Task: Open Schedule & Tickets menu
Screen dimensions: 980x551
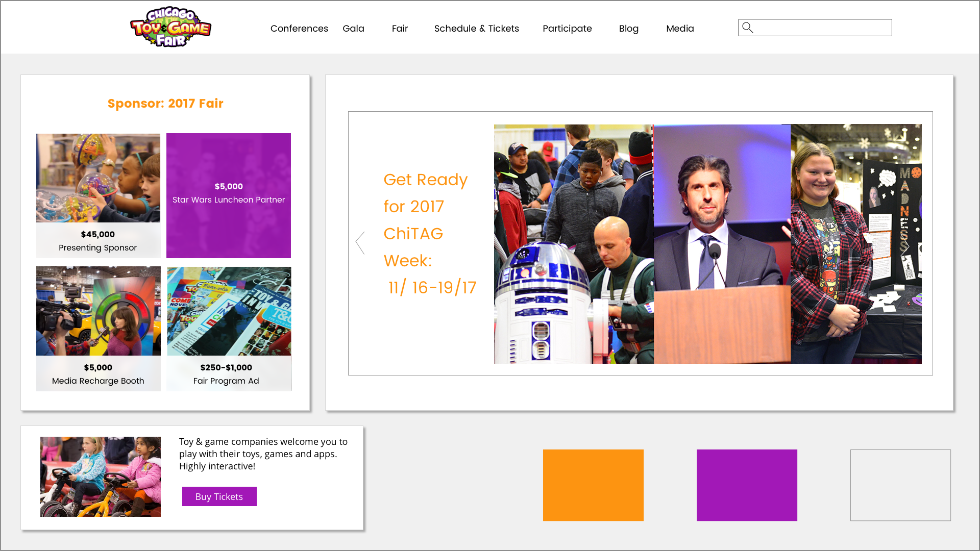Action: pos(476,29)
